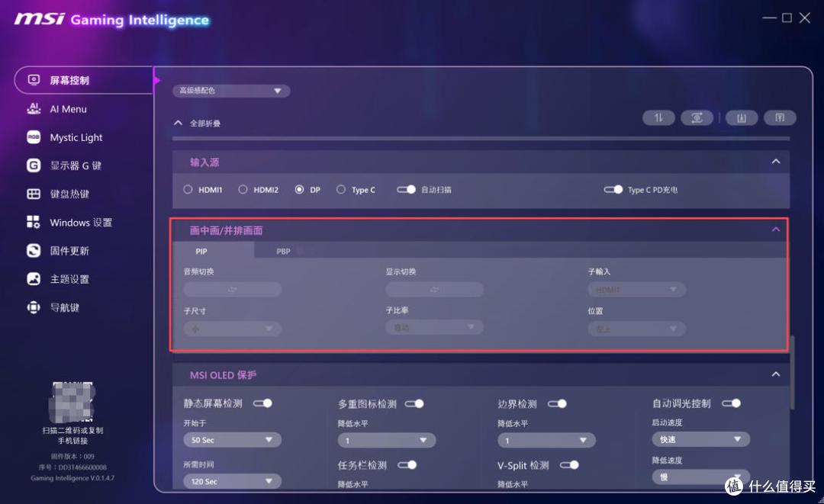This screenshot has height=504, width=824.
Task: Click the import profile toolbar button
Action: (742, 117)
